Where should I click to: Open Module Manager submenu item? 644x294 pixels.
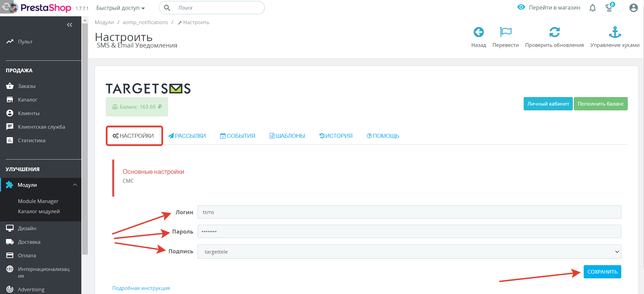pyautogui.click(x=38, y=201)
